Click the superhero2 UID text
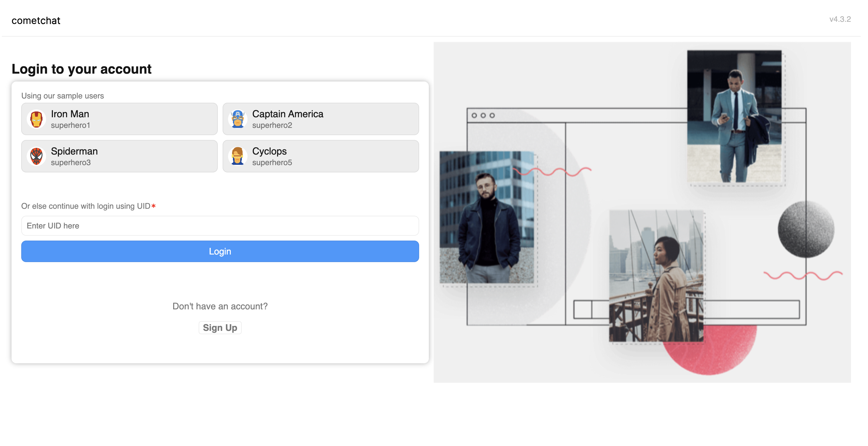The height and width of the screenshot is (446, 868). tap(272, 125)
